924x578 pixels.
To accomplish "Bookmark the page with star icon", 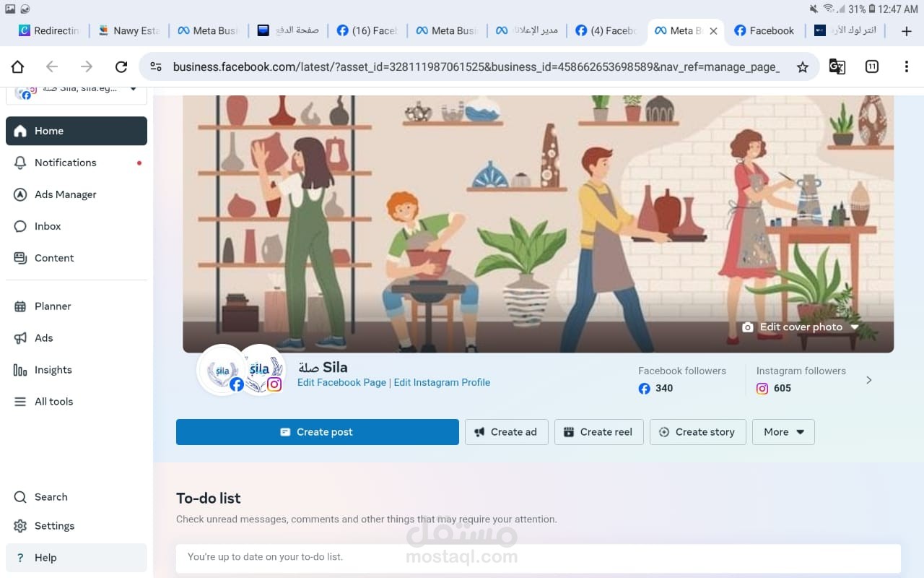I will click(802, 67).
